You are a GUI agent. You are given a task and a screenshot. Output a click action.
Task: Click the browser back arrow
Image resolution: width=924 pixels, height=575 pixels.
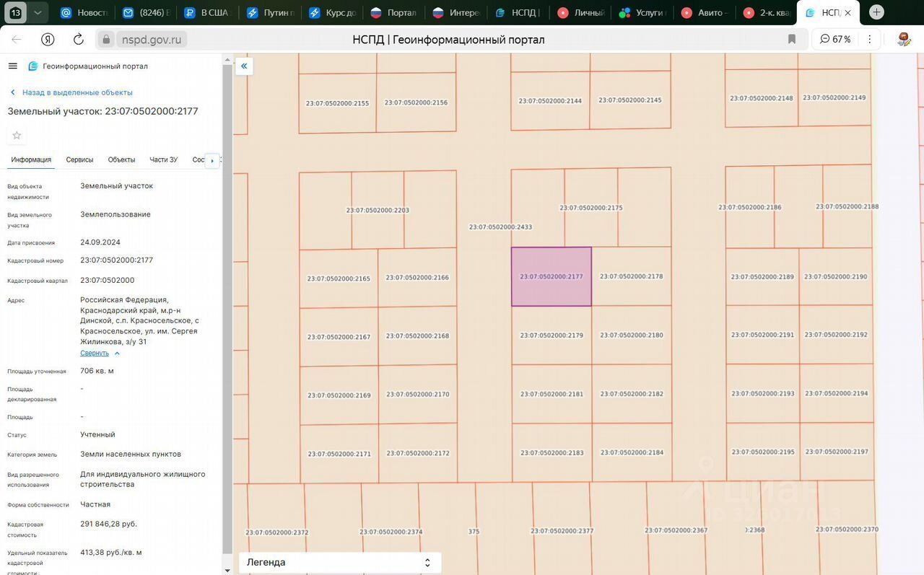(x=17, y=39)
